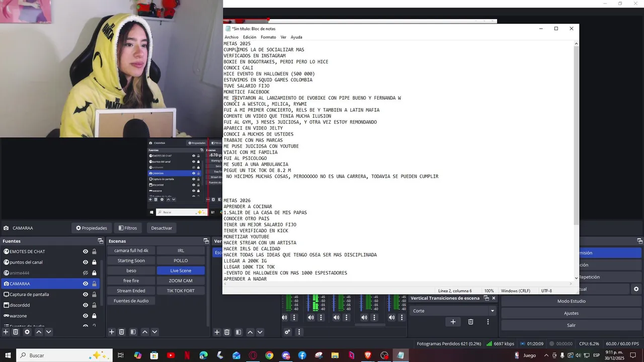Image resolution: width=644 pixels, height=362 pixels.
Task: Undock the Transiciones de escena panel
Action: pyautogui.click(x=486, y=298)
